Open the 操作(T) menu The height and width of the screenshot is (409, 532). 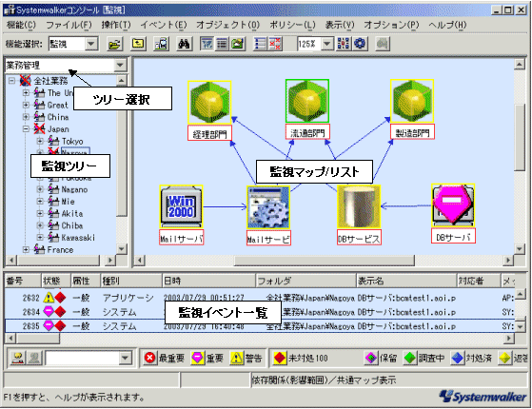pos(116,25)
